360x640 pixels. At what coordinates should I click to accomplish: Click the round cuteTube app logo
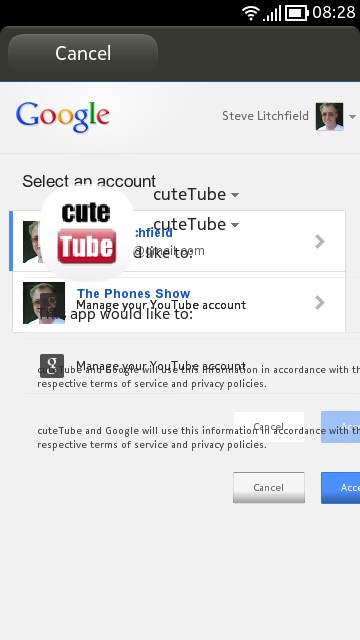87,233
